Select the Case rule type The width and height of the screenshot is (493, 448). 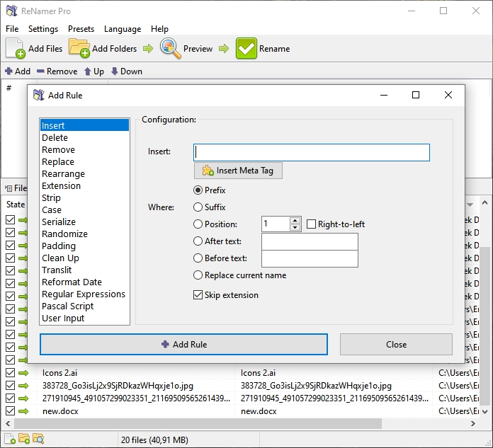tap(84, 210)
